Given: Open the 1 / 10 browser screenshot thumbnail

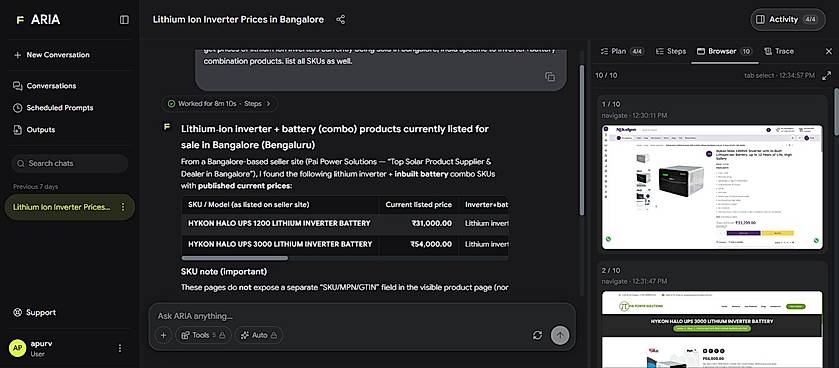Looking at the screenshot, I should (712, 187).
